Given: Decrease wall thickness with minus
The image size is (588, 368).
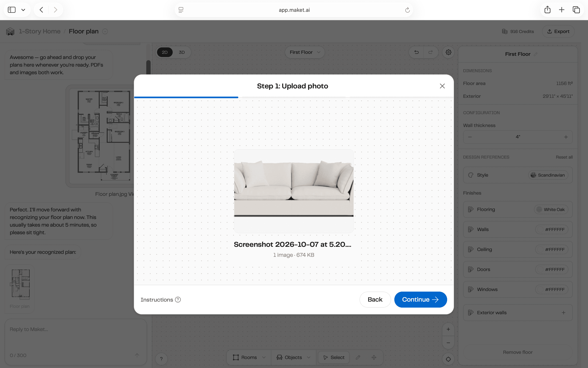Looking at the screenshot, I should coord(470,137).
